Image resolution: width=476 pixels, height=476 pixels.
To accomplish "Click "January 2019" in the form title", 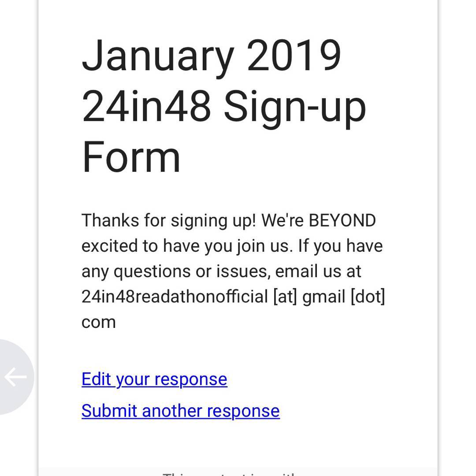I will 212,56.
